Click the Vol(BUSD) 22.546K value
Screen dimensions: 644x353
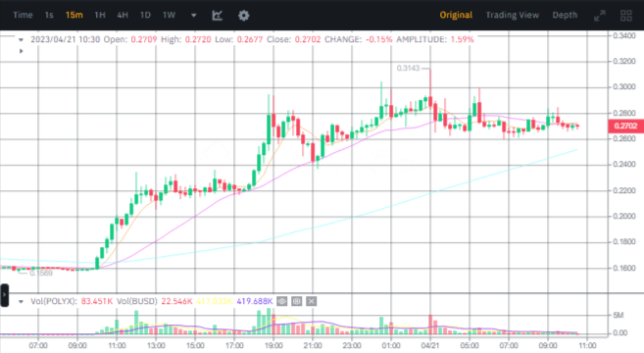coord(176,301)
